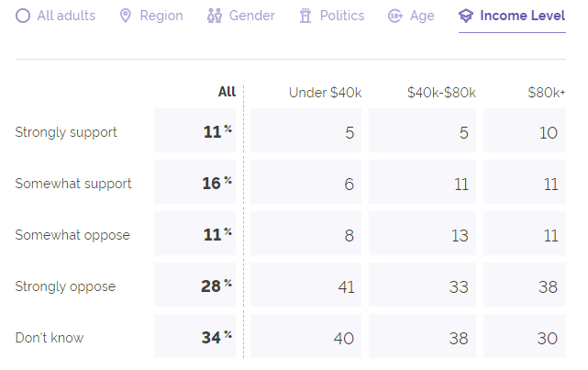Click the Politics building icon

pyautogui.click(x=305, y=16)
